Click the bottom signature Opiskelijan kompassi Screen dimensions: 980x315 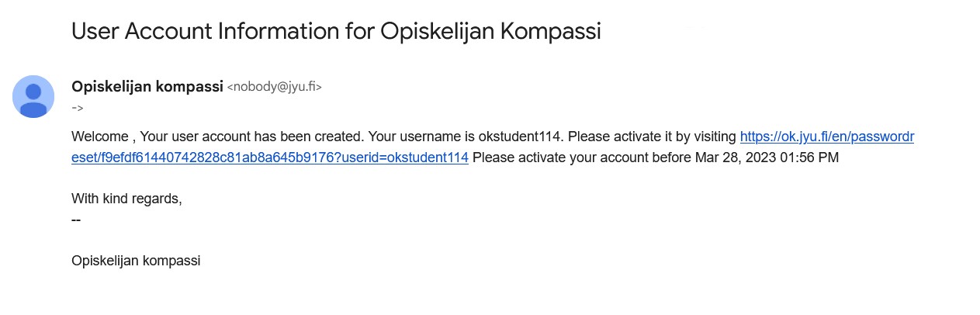tap(136, 261)
